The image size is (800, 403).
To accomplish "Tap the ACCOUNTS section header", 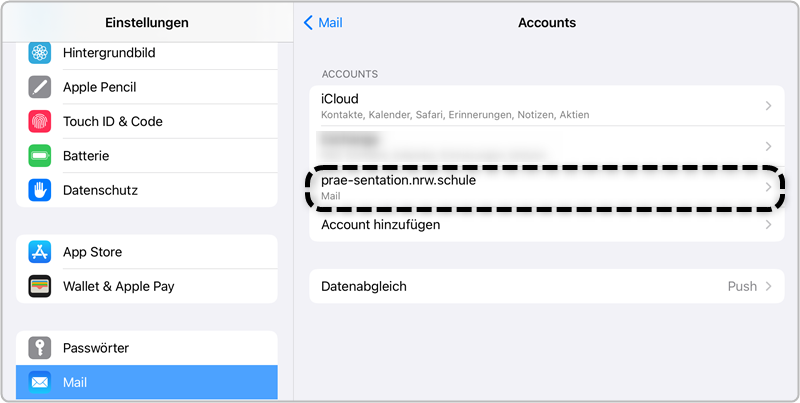I will (x=349, y=74).
